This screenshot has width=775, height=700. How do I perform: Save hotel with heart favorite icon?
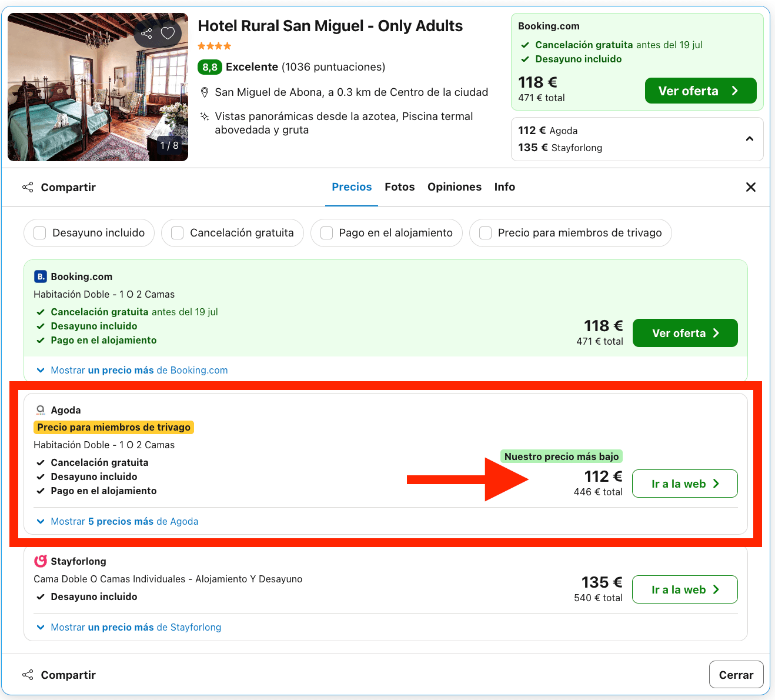pyautogui.click(x=168, y=34)
